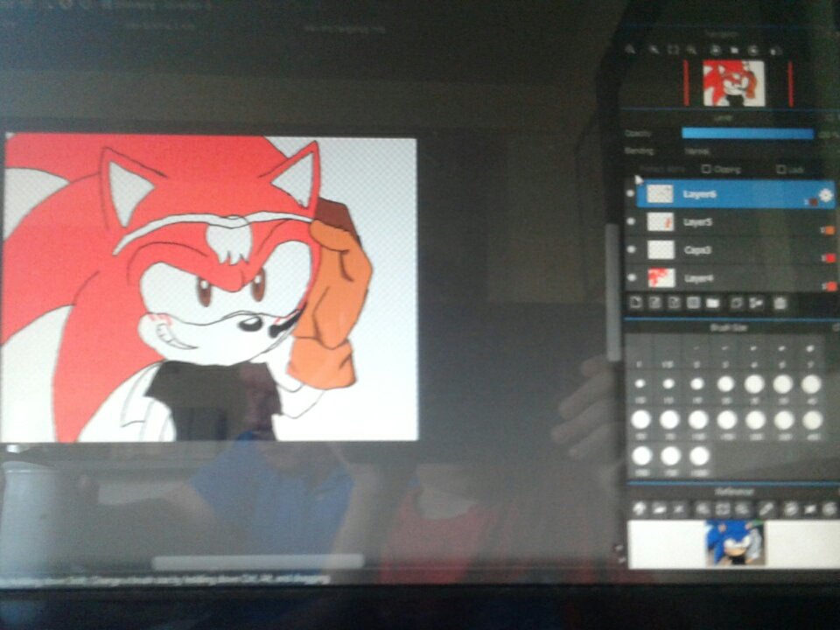Zoom in using first Navigator icon
This screenshot has height=630, width=840.
[x=631, y=49]
